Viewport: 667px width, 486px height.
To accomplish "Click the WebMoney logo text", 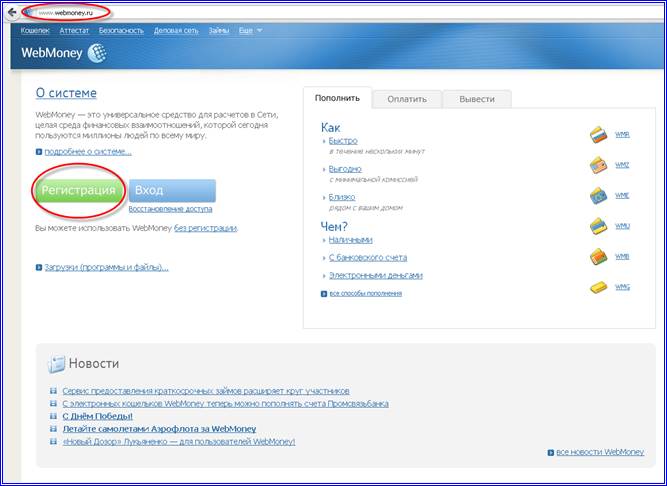I will 51,53.
